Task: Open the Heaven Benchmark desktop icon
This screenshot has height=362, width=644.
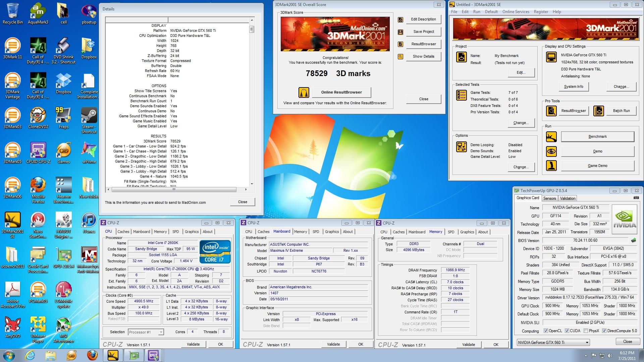Action: [64, 190]
